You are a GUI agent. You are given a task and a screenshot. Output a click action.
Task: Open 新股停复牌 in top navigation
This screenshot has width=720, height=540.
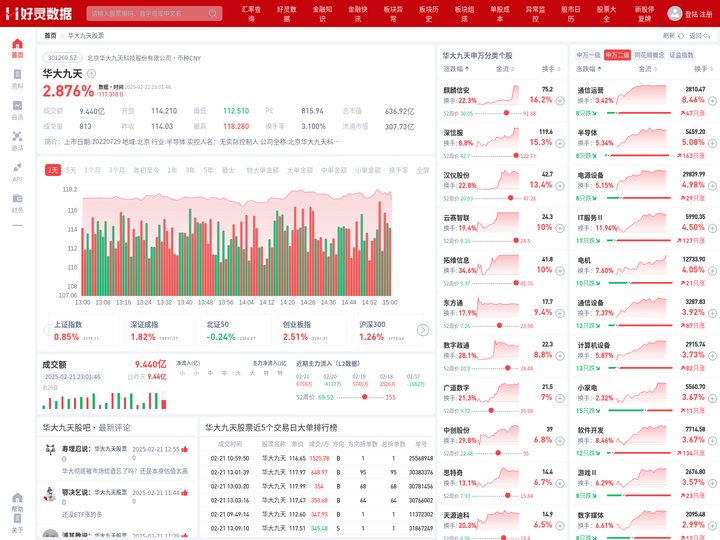(645, 14)
